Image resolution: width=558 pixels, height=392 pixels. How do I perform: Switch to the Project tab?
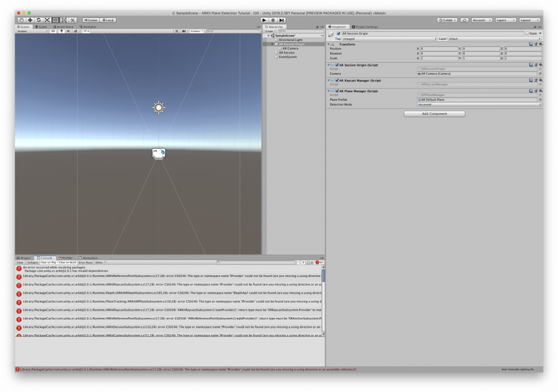point(24,258)
